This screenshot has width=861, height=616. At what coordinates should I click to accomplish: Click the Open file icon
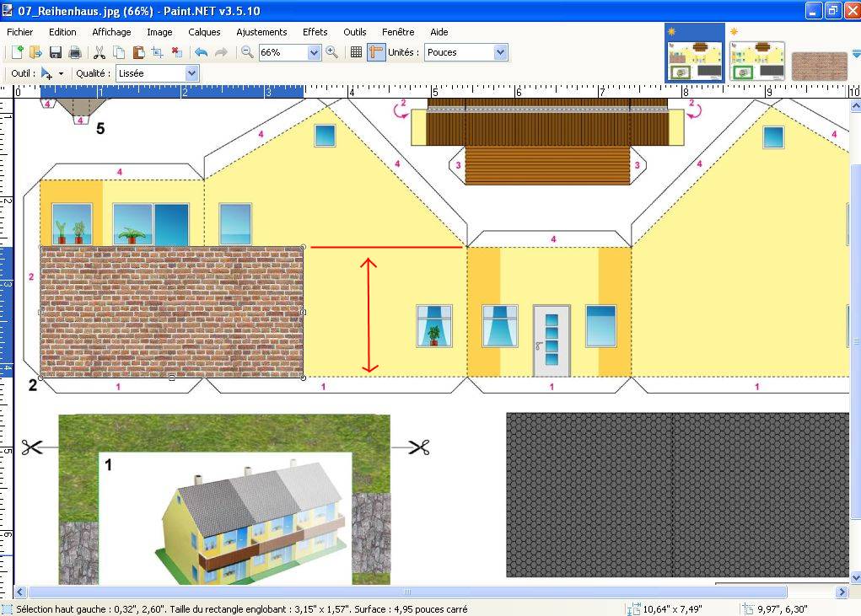coord(35,52)
